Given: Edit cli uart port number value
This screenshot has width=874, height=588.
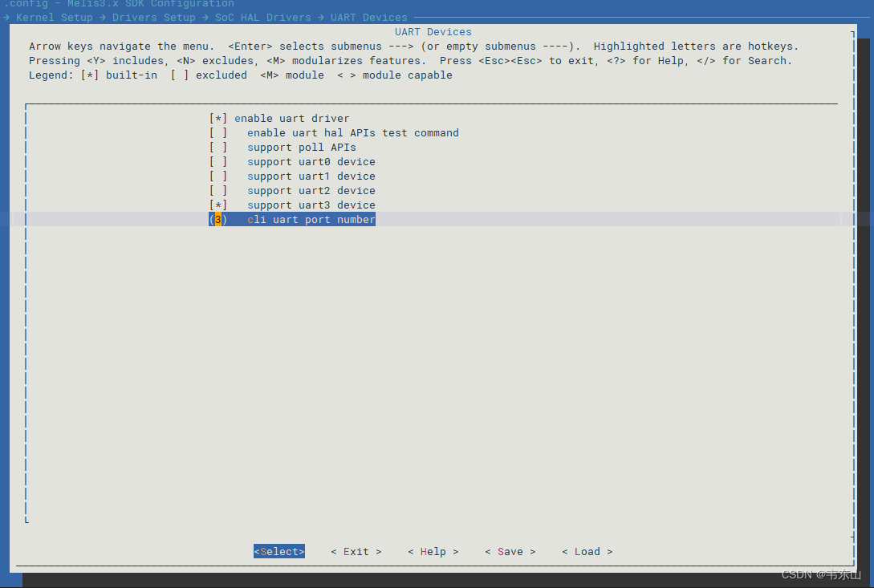Looking at the screenshot, I should (218, 220).
